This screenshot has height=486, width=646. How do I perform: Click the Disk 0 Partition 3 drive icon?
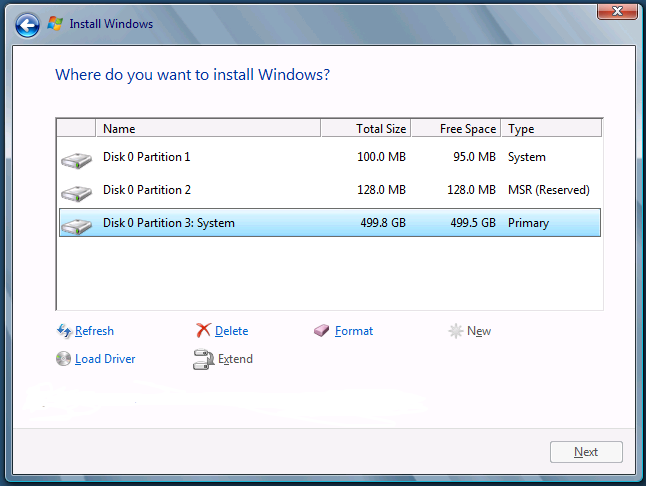coord(75,225)
